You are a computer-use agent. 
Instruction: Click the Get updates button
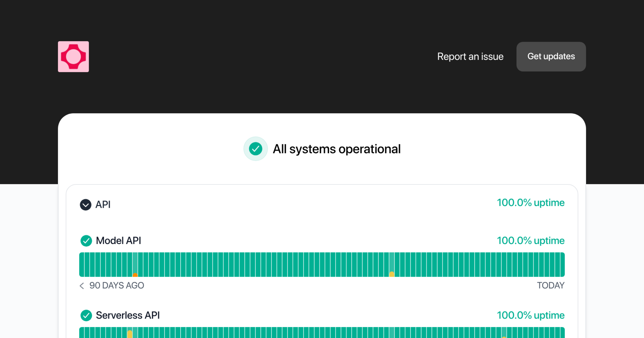[x=551, y=57]
